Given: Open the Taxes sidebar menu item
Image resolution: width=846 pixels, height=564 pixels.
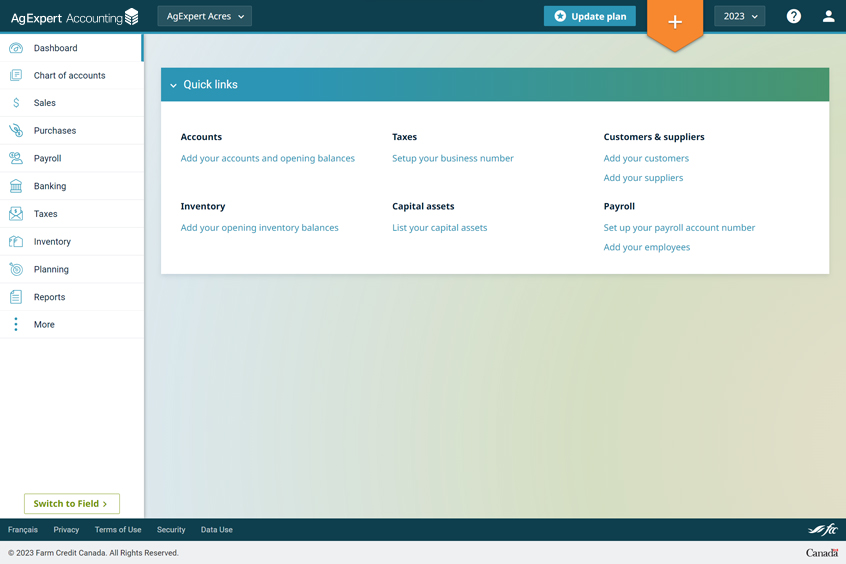Looking at the screenshot, I should point(72,214).
